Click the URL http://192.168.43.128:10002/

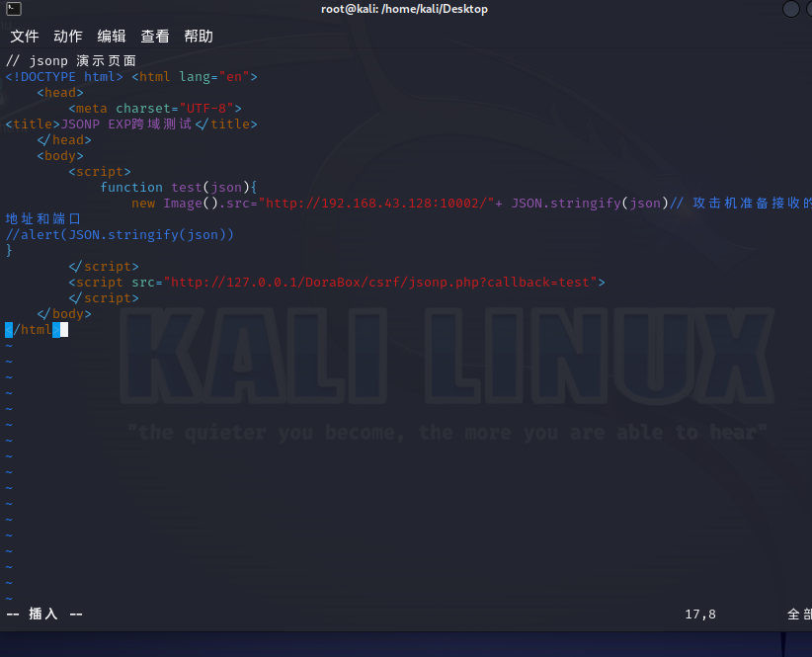point(376,203)
